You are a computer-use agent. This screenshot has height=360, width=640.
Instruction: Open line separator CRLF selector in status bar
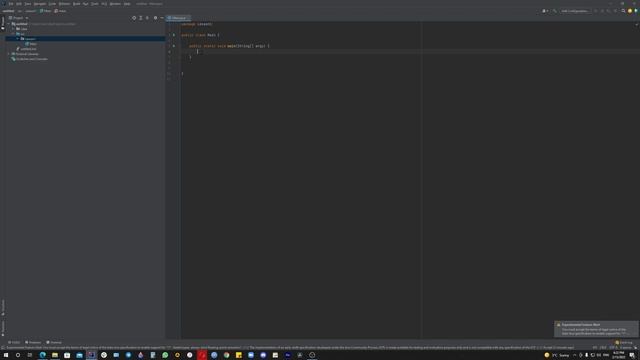pyautogui.click(x=603, y=348)
